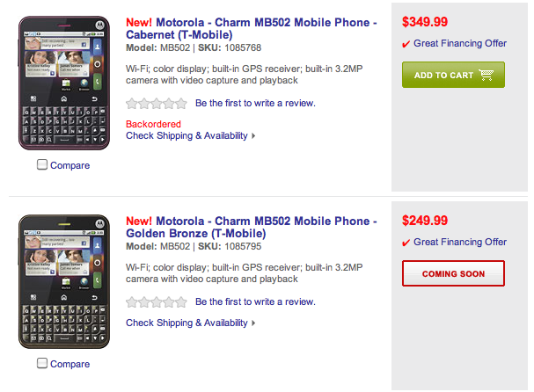Screen dimensions: 534x392
Task: View Cabernet Charm phone thumbnail image
Action: [63, 82]
